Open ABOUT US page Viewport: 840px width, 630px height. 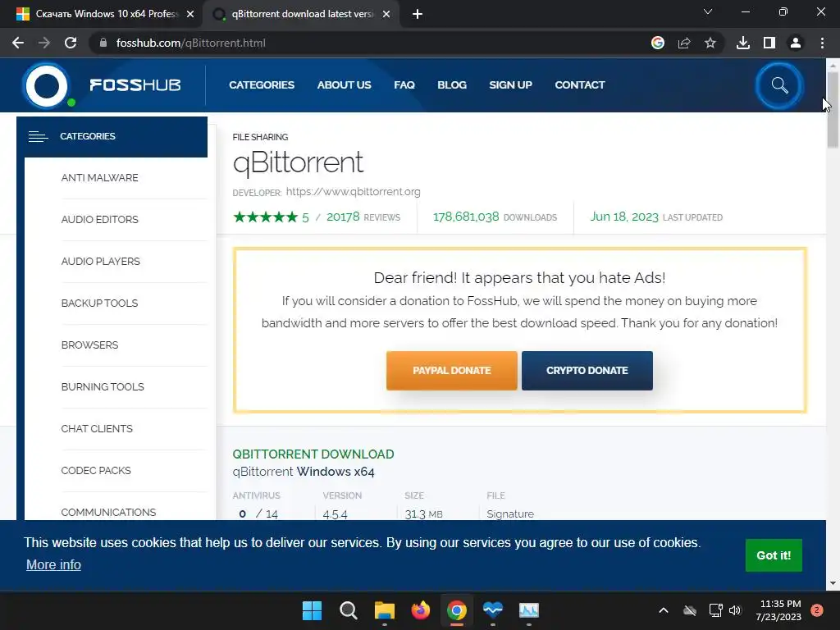click(x=344, y=85)
